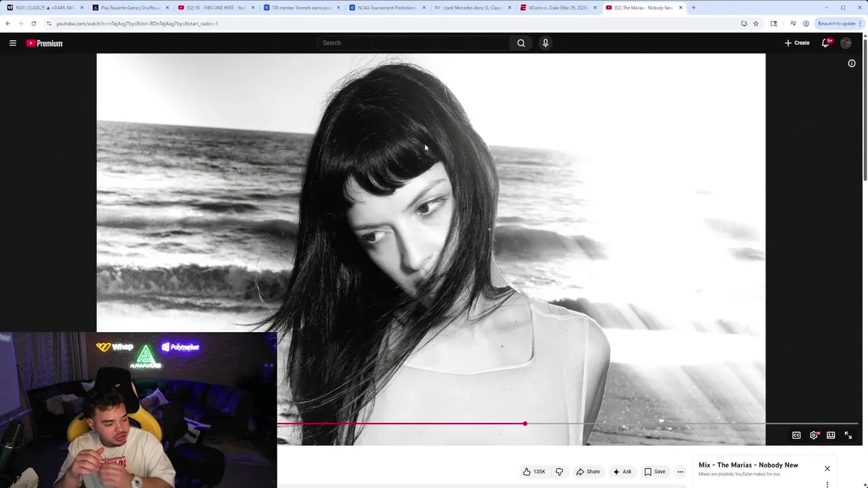Share the video
Screen dimensions: 868x488
coord(588,472)
